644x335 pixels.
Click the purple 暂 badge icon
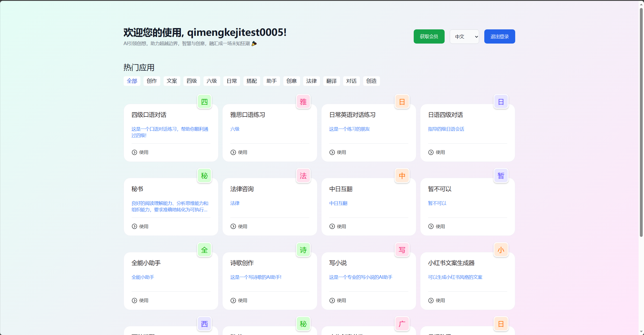(x=501, y=176)
